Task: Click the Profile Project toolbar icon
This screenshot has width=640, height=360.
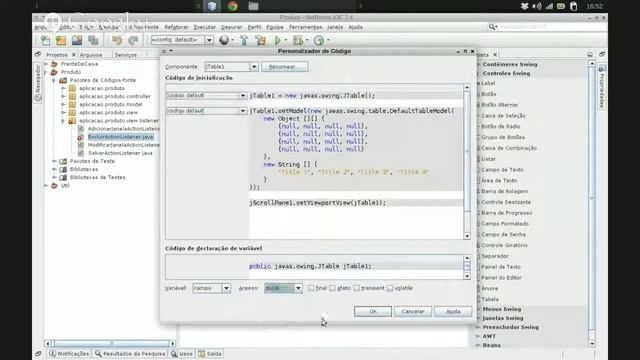Action: pyautogui.click(x=319, y=40)
